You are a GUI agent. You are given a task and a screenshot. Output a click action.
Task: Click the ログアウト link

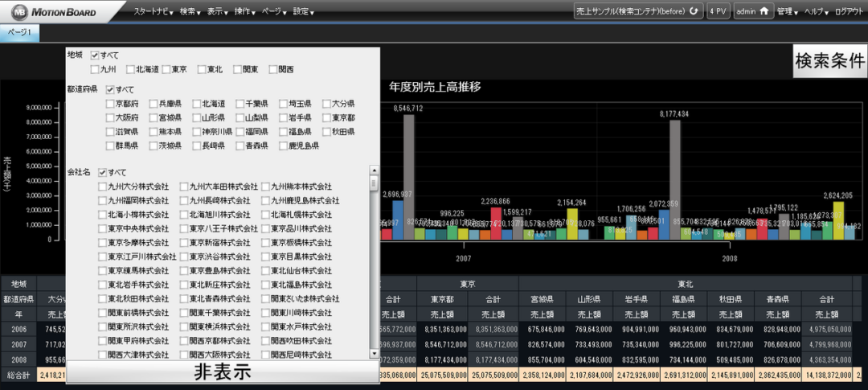click(x=850, y=13)
